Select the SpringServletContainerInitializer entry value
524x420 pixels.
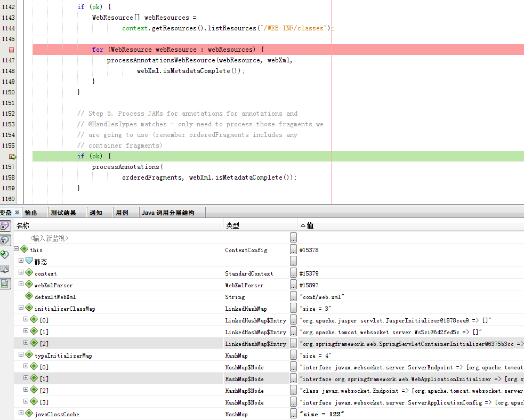[x=412, y=344]
